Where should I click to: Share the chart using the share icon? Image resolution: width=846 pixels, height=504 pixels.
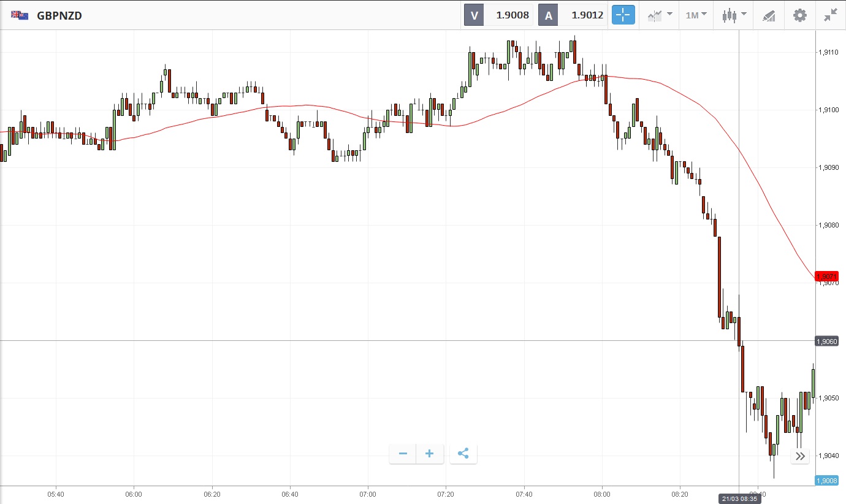[x=463, y=454]
